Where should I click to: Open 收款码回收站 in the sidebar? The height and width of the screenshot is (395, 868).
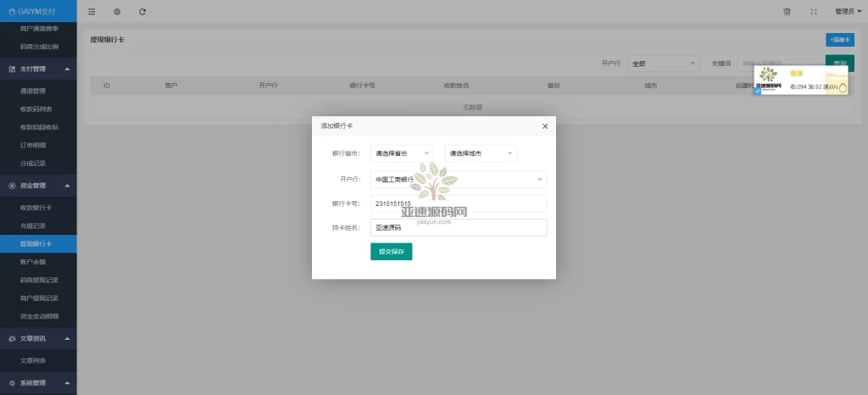coord(38,127)
